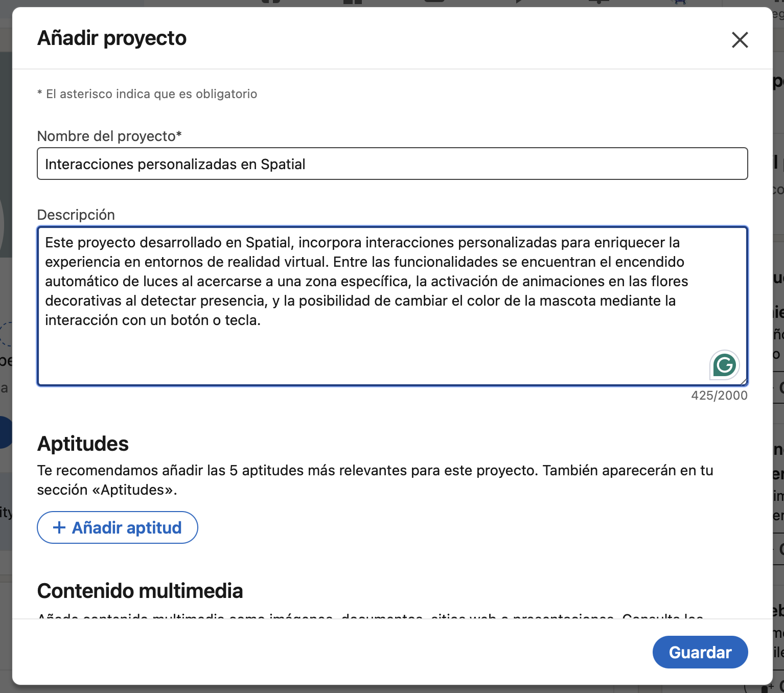Click the plus icon beside Añadir aptitud
The width and height of the screenshot is (784, 693).
(59, 527)
